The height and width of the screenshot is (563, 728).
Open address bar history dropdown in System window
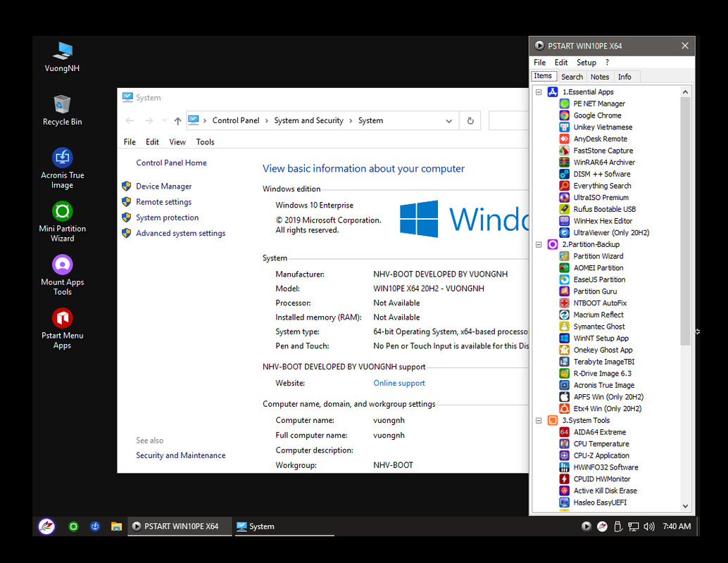pyautogui.click(x=448, y=120)
